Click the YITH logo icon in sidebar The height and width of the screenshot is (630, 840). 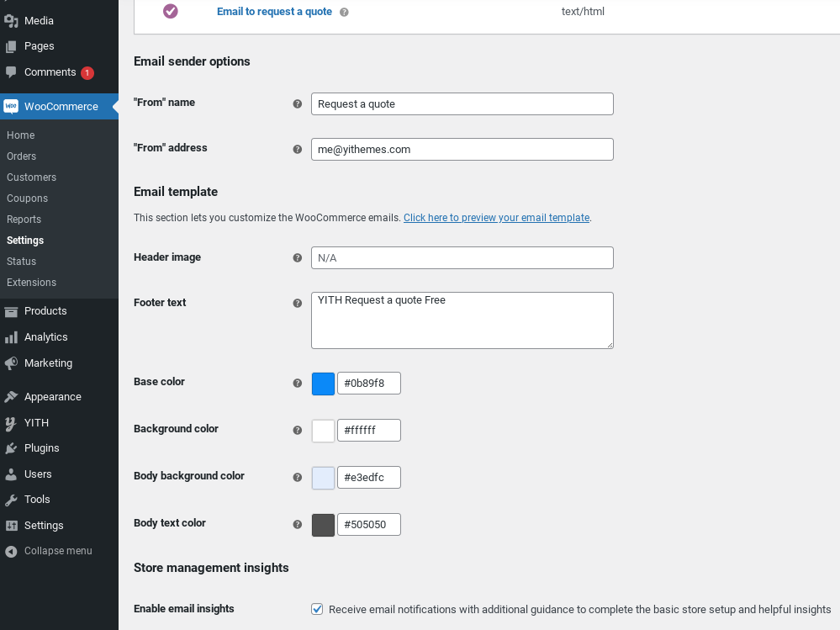click(11, 423)
